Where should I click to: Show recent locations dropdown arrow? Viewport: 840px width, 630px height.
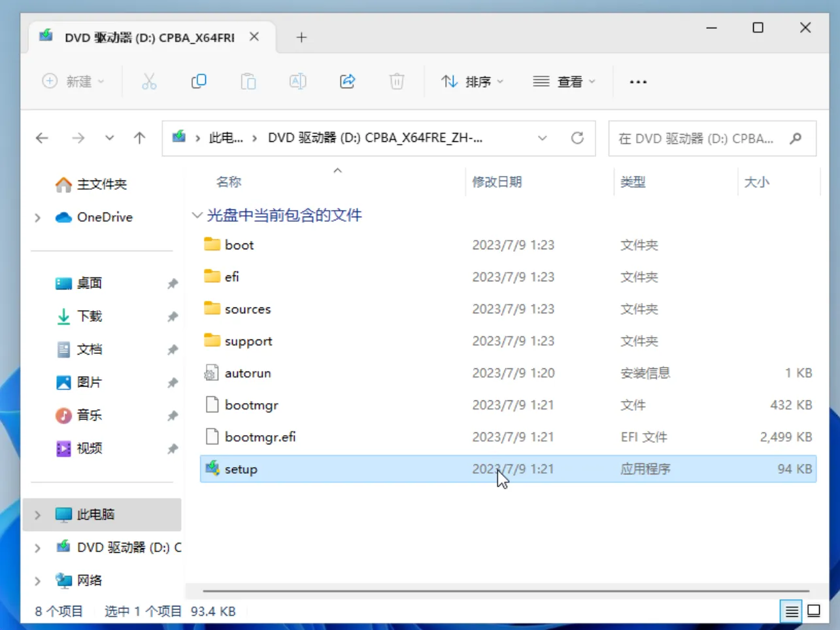tap(109, 138)
